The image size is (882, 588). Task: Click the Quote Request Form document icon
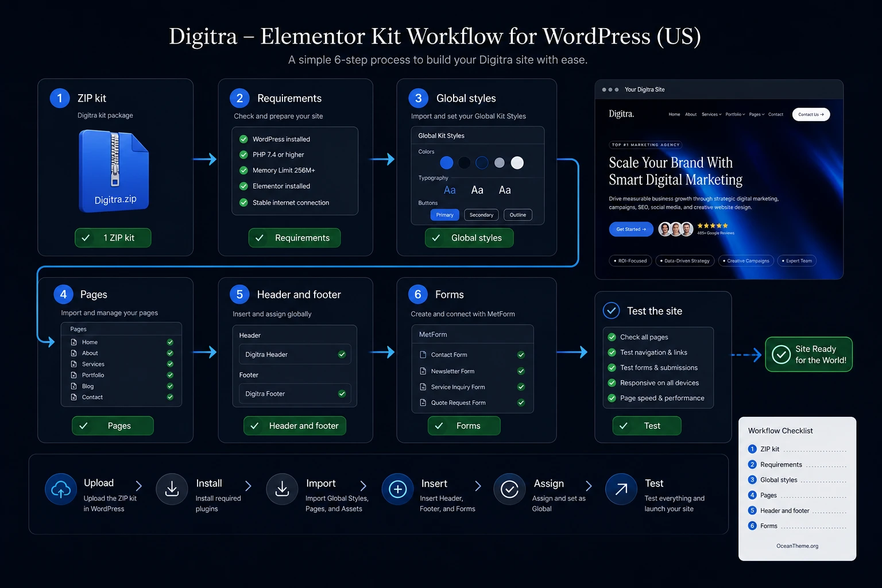(423, 403)
